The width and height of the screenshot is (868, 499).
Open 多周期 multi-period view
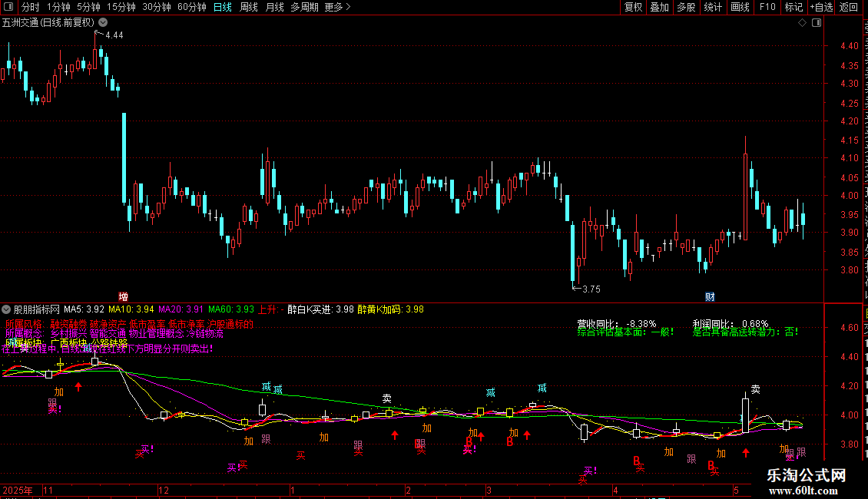point(304,7)
